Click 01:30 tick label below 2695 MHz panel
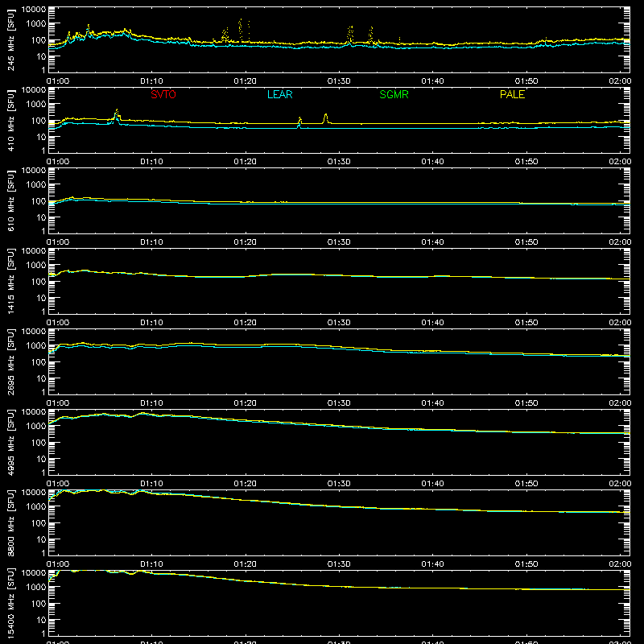The height and width of the screenshot is (644, 644). click(339, 403)
